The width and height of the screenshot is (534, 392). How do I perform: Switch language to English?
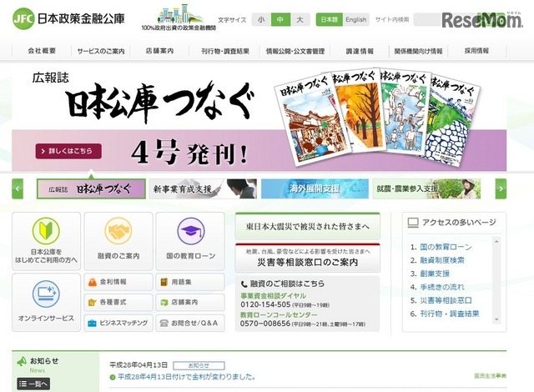pos(356,19)
